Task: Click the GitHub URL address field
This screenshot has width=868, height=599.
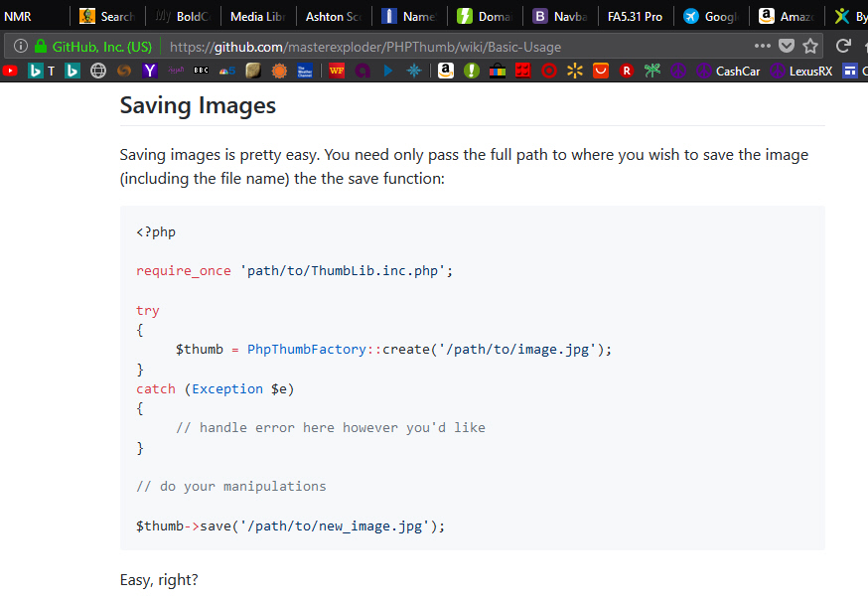Action: click(x=447, y=46)
